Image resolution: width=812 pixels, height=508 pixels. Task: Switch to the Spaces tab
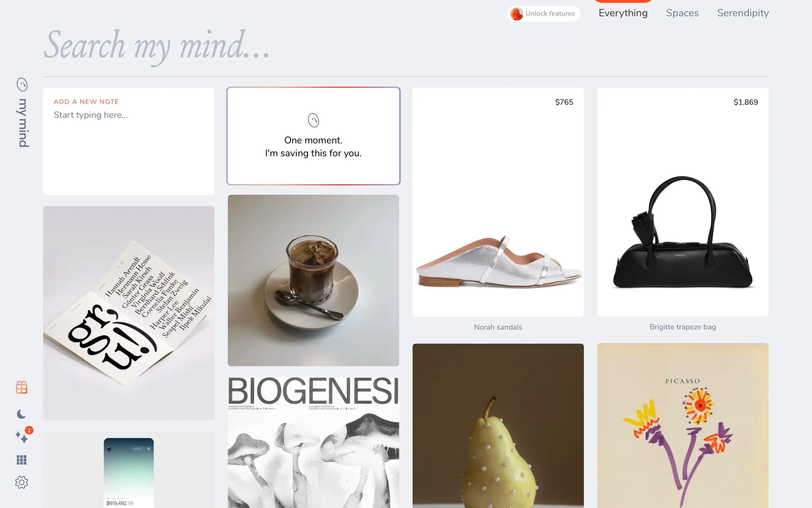[682, 13]
